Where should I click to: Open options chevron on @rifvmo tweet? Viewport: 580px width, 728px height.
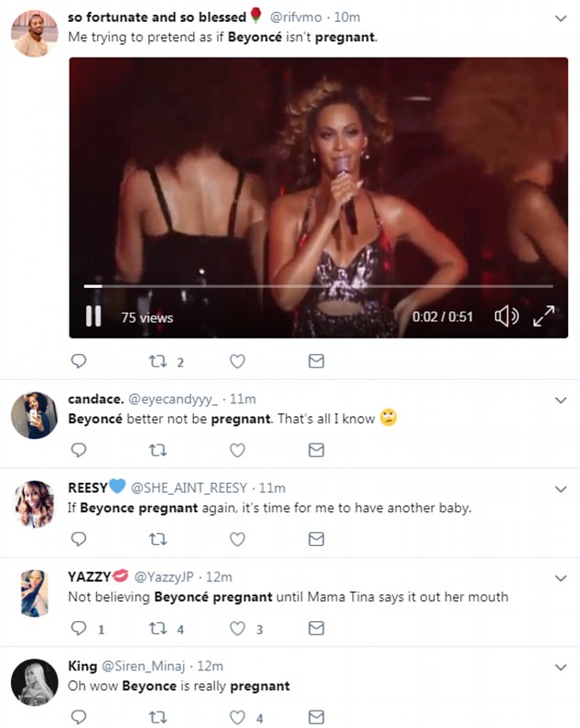[x=561, y=17]
